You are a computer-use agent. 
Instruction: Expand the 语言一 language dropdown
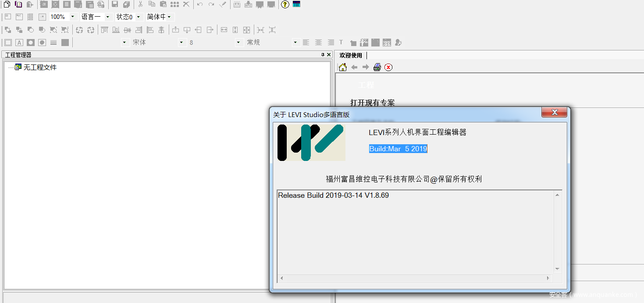click(107, 17)
